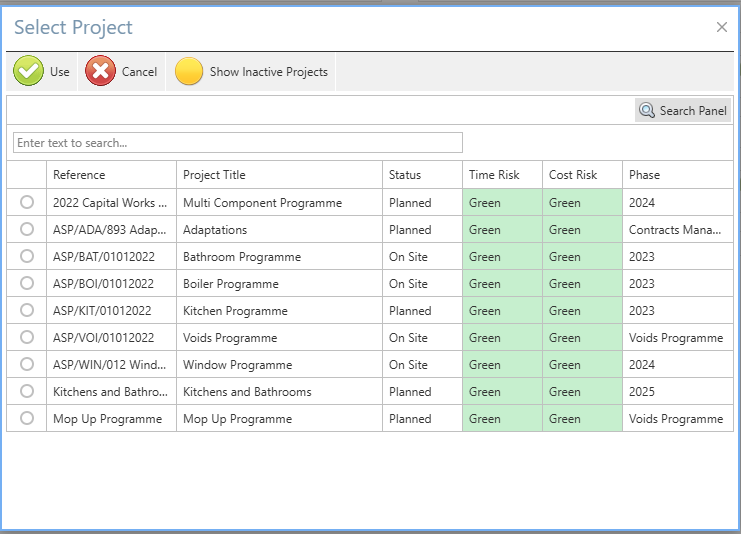Click the red X Cancel icon

101,72
